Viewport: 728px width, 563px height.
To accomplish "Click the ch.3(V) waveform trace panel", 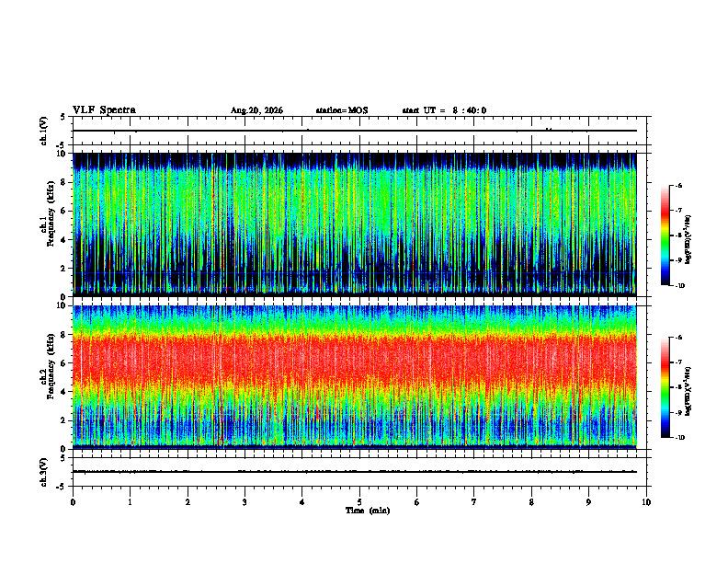I will 359,472.
